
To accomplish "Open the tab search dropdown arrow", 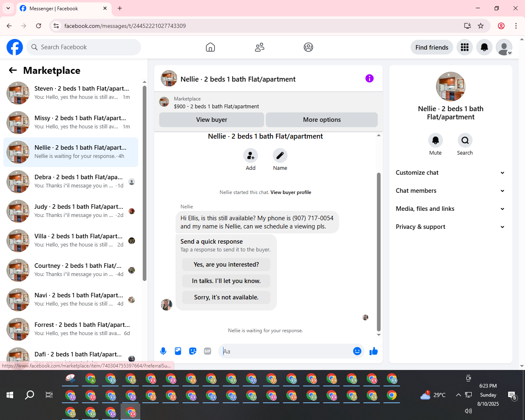I will click(x=8, y=8).
